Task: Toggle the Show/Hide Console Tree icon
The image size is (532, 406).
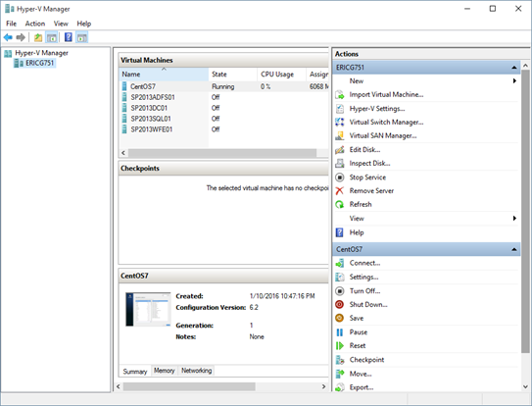Action: (x=52, y=37)
